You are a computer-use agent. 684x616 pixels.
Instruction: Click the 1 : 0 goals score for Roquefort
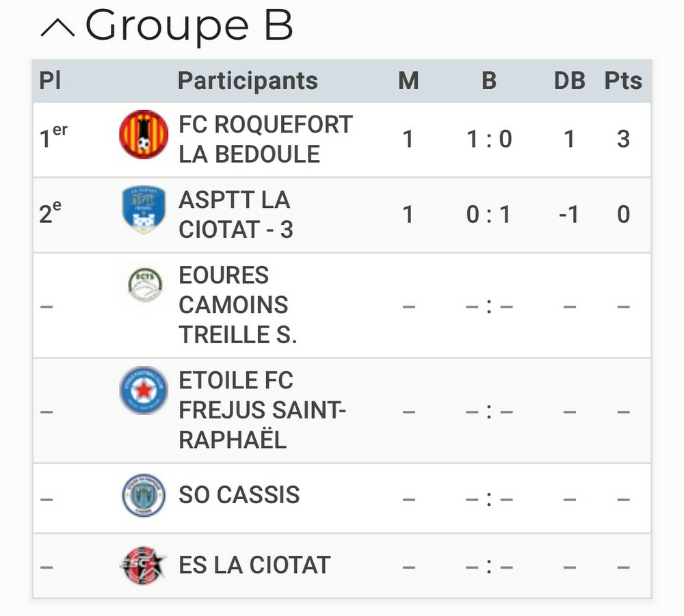tap(489, 140)
